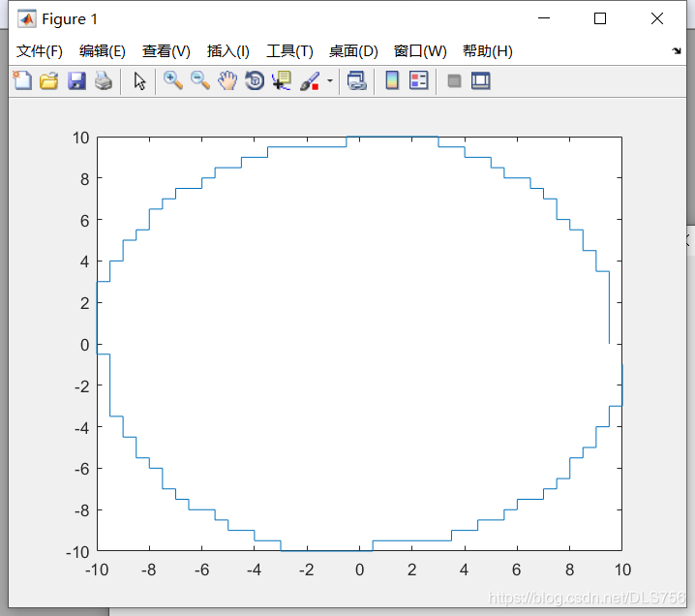Click the Link Plot icon
The image size is (695, 616).
357,81
